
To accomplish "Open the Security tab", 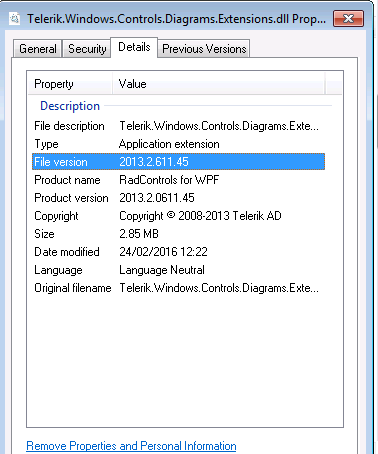I will [87, 49].
